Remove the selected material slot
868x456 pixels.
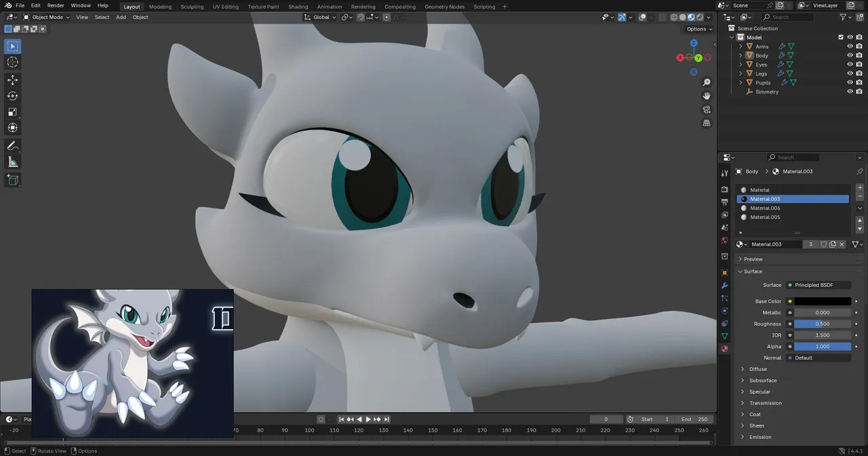click(860, 197)
